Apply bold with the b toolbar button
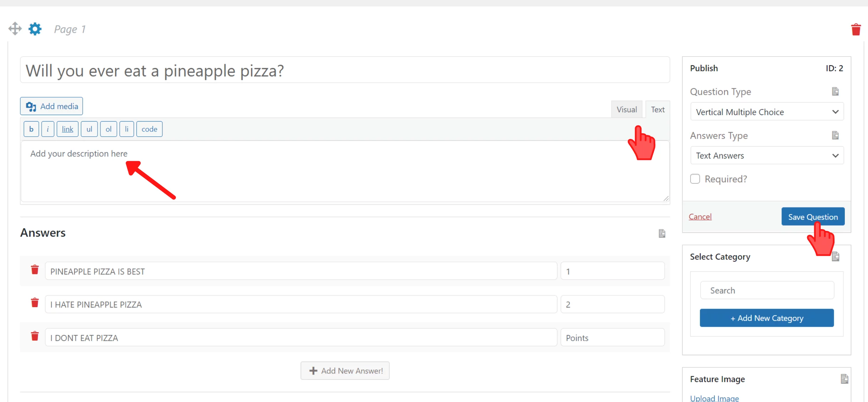 coord(31,129)
